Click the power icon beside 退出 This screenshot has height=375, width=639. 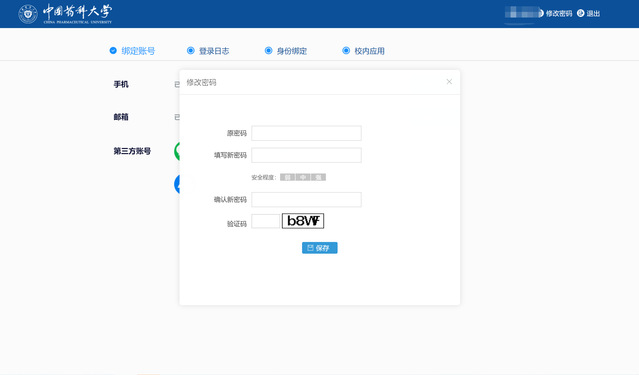[x=581, y=13]
